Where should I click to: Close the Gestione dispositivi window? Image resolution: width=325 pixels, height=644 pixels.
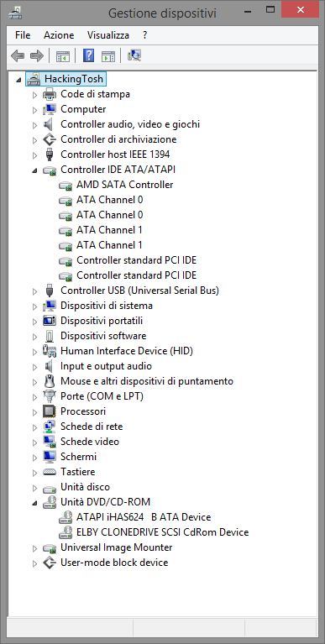301,9
